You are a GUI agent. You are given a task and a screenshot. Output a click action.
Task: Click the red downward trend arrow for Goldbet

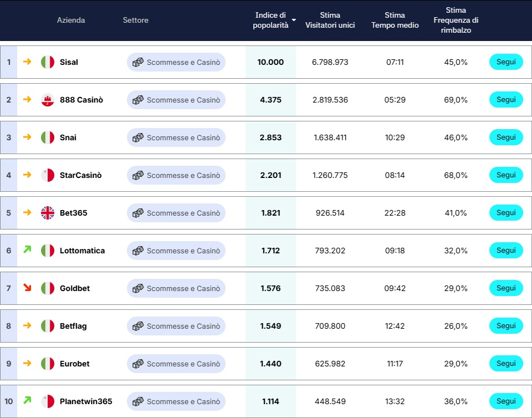28,288
